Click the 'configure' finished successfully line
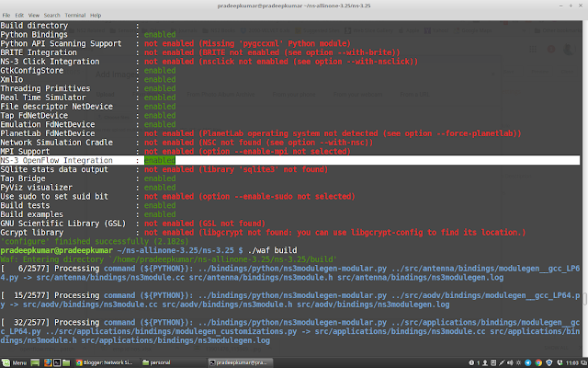The width and height of the screenshot is (588, 368). [95, 241]
